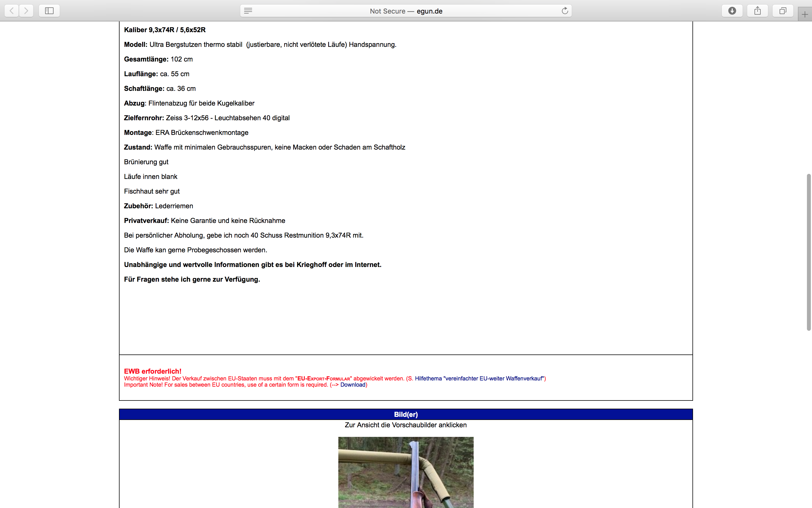Viewport: 812px width, 508px height.
Task: Select text 'Kaliber 9,3x74R / 5,6x52R'
Action: point(165,30)
